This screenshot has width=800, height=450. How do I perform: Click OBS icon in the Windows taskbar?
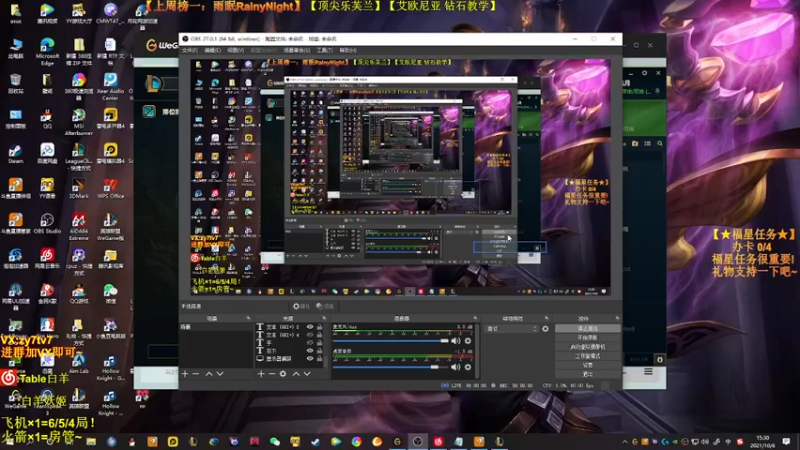coord(417,442)
